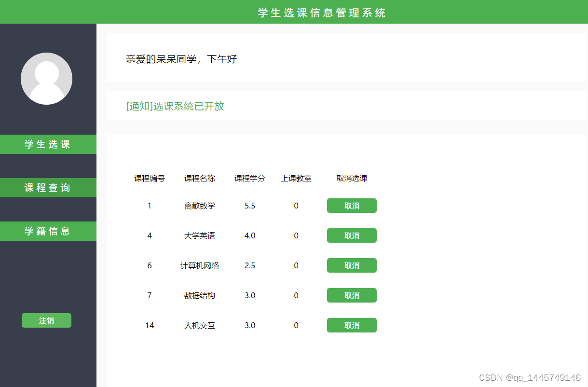588x387 pixels.
Task: Select the 上课教室 column header
Action: coord(296,179)
